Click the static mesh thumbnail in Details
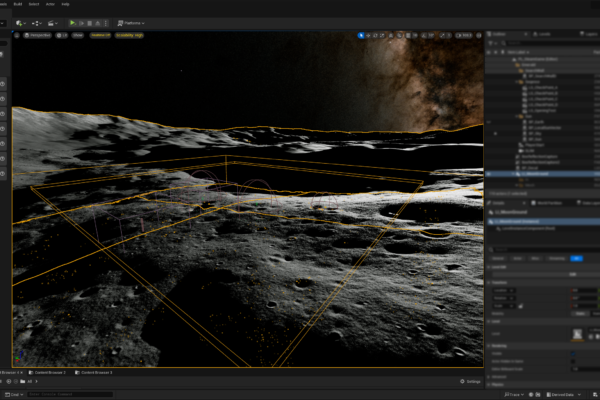The height and width of the screenshot is (400, 600). (578, 334)
